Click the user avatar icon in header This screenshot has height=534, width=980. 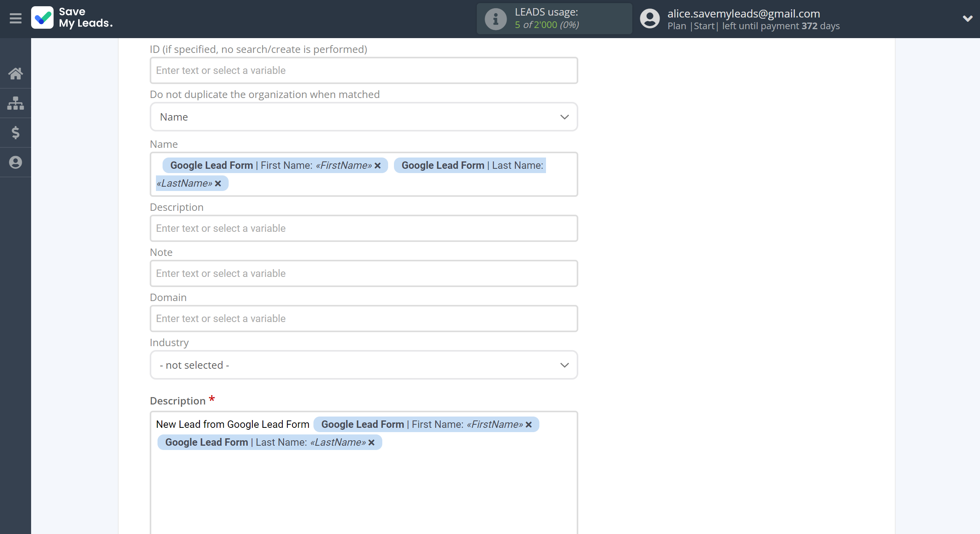click(650, 19)
